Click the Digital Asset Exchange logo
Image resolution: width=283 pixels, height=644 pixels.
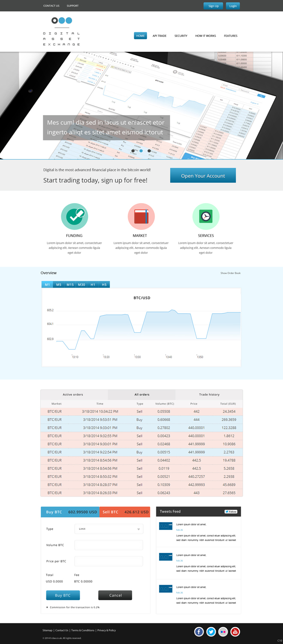coord(62,31)
